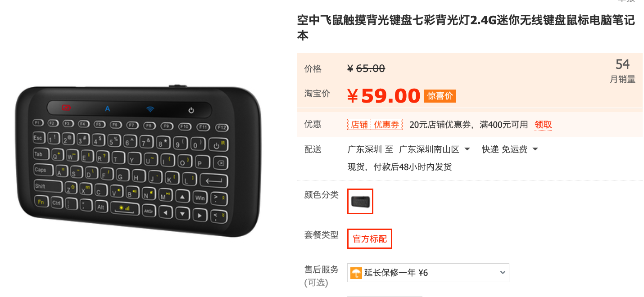Screen dimensions: 644x297
Task: Click the orange umbrella warranty icon
Action: click(x=356, y=273)
